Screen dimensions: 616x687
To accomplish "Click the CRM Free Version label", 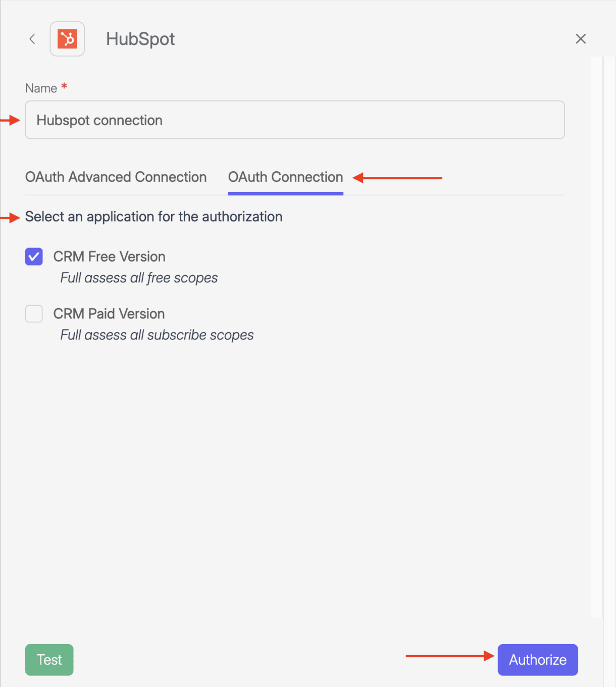I will [x=109, y=257].
